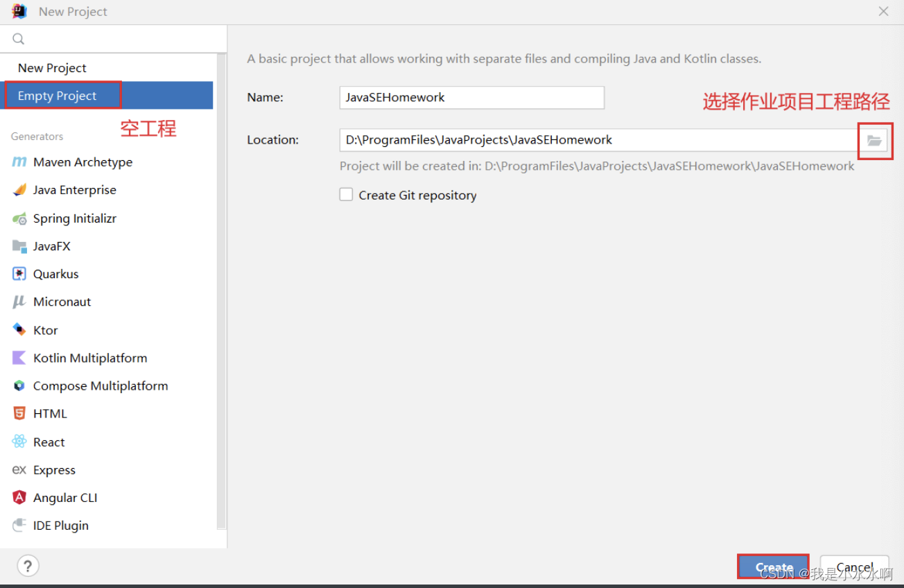Click the Create button
Image resolution: width=904 pixels, height=588 pixels.
click(773, 567)
